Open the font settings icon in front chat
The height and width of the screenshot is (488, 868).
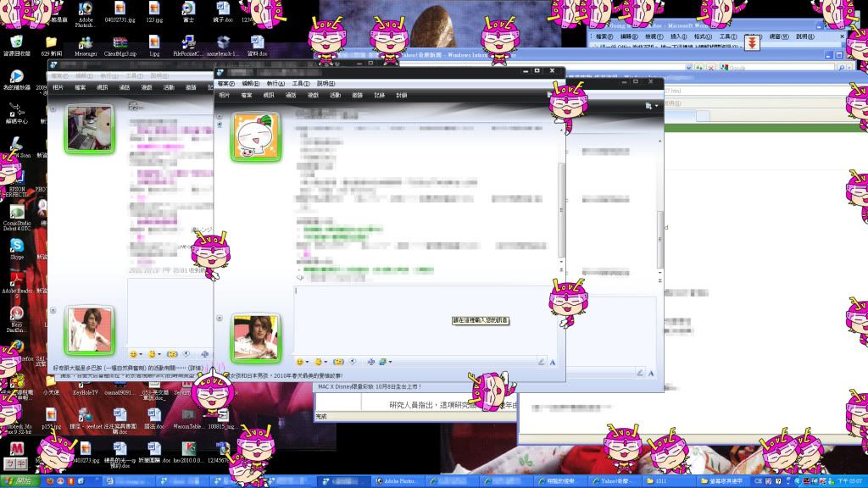click(371, 362)
